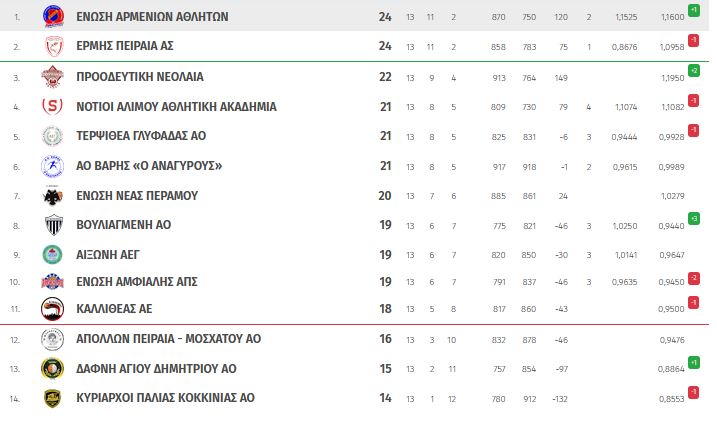Click the ΔΑΦΝΗ ΑΓΙΟΥ ΔΗΜΗΤΡΙΟΥ basketball logo
The width and height of the screenshot is (717, 421).
pos(52,368)
